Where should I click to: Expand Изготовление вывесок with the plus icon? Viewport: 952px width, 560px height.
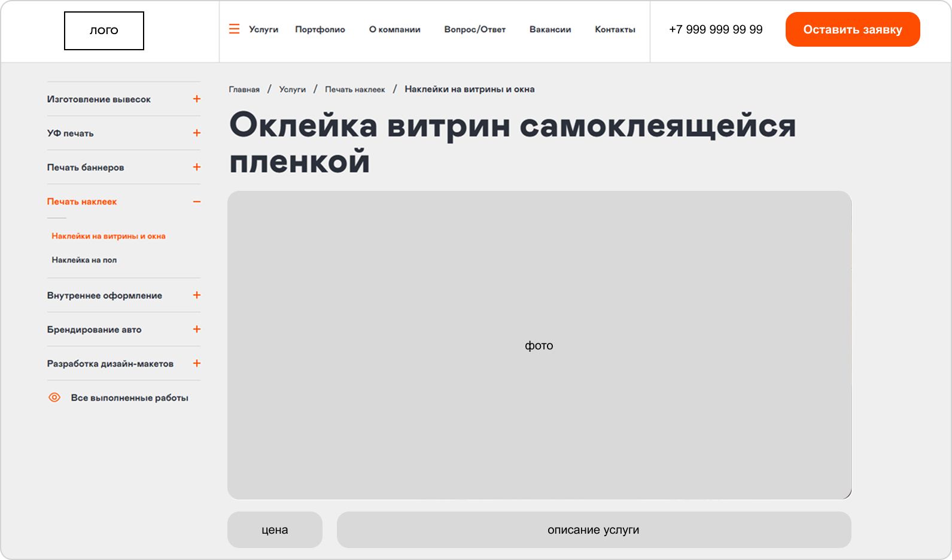point(197,99)
